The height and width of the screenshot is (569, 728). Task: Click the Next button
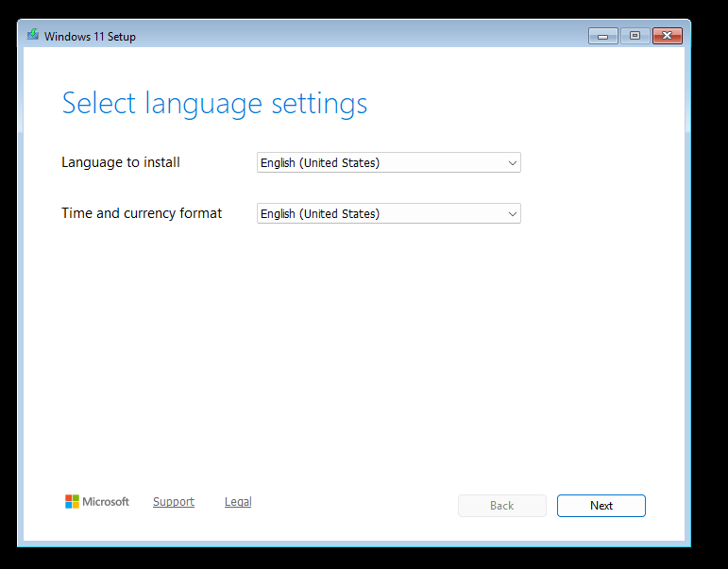point(601,506)
